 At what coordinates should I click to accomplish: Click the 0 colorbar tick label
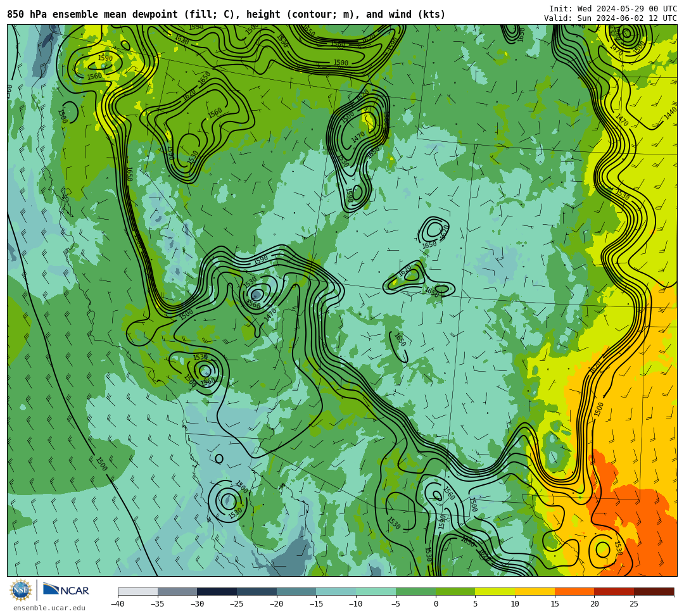[x=436, y=604]
